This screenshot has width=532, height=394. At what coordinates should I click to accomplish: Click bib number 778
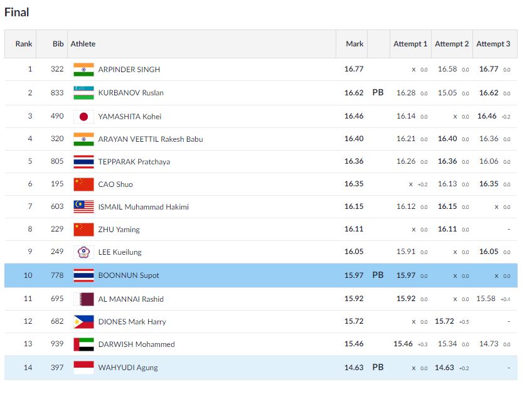(x=57, y=275)
